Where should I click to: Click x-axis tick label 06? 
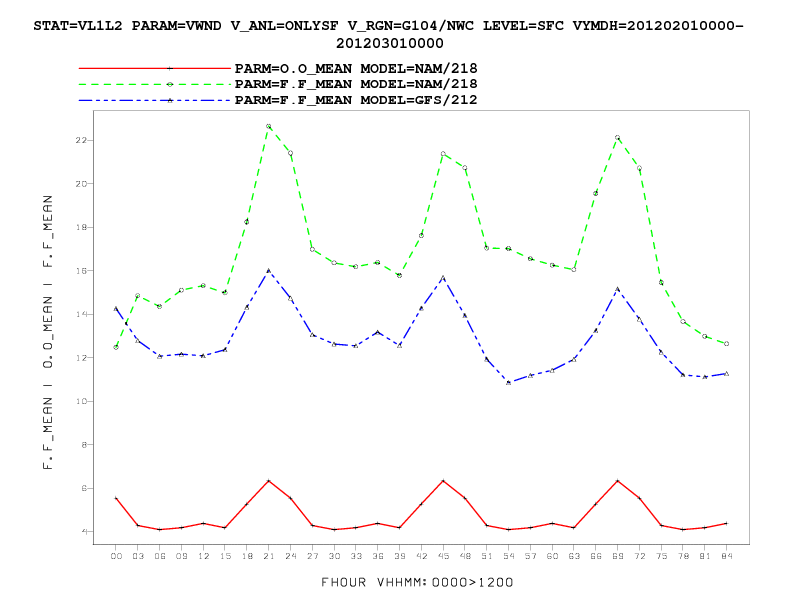tap(160, 556)
